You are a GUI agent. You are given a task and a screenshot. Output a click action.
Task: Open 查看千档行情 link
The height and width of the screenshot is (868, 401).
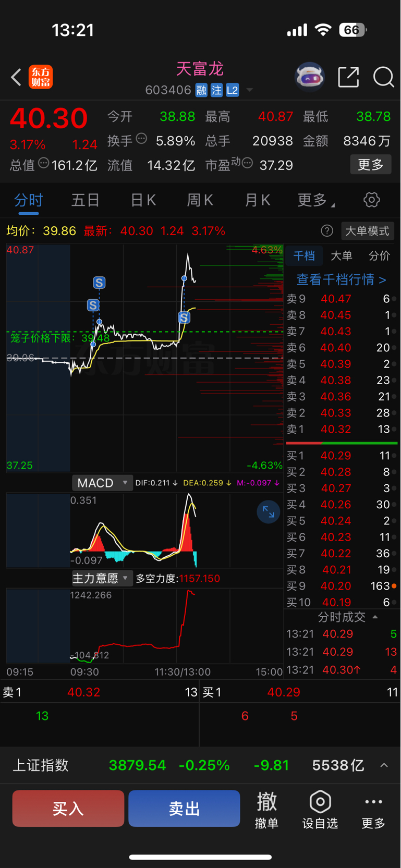[342, 279]
